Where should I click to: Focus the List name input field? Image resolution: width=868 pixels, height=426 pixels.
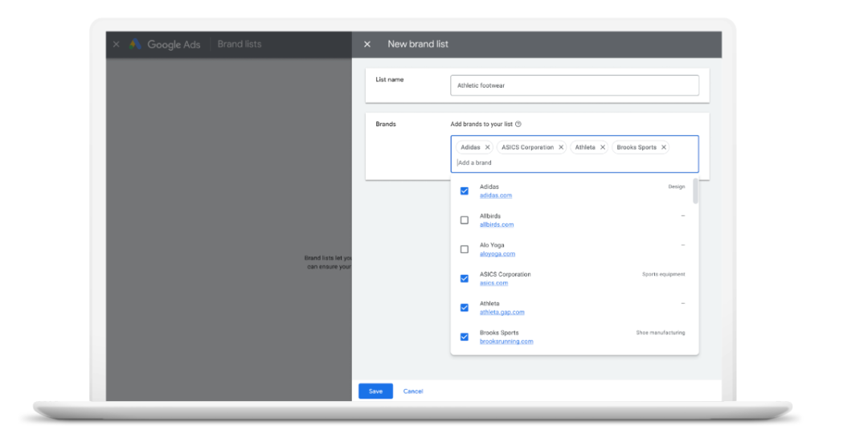[575, 85]
